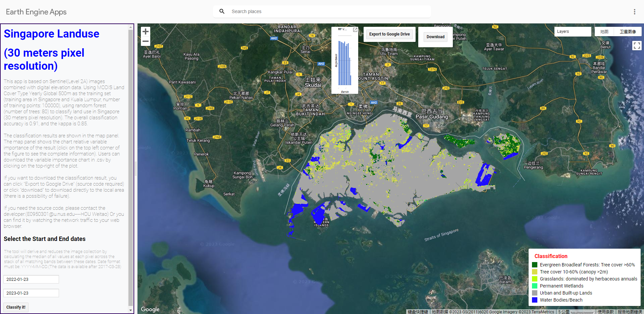Screen dimensions: 644x314
Task: Toggle fullscreen with the map fullscreen icon
Action: (x=637, y=46)
